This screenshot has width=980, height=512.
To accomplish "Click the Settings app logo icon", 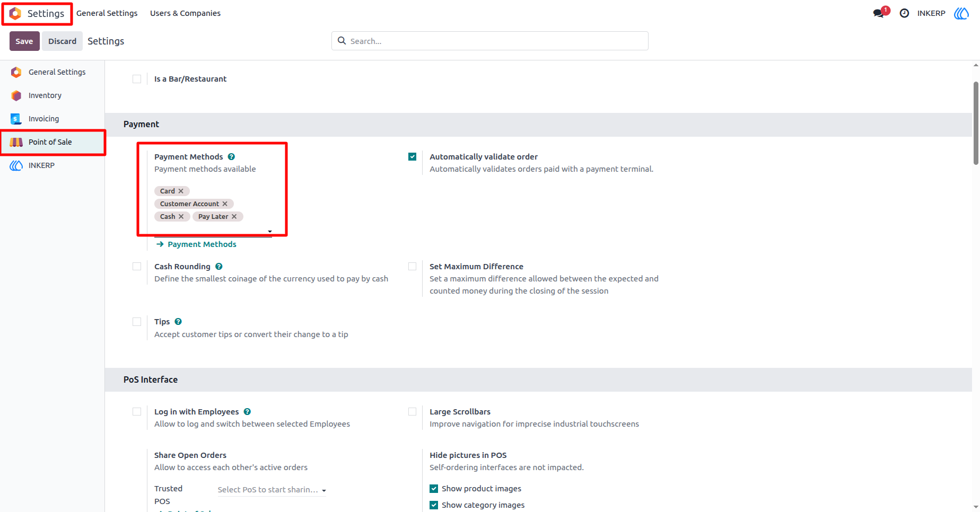I will pyautogui.click(x=15, y=13).
